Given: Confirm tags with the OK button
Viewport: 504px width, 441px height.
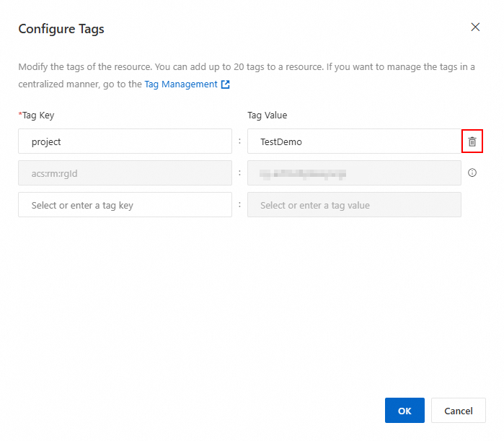Looking at the screenshot, I should pos(404,411).
